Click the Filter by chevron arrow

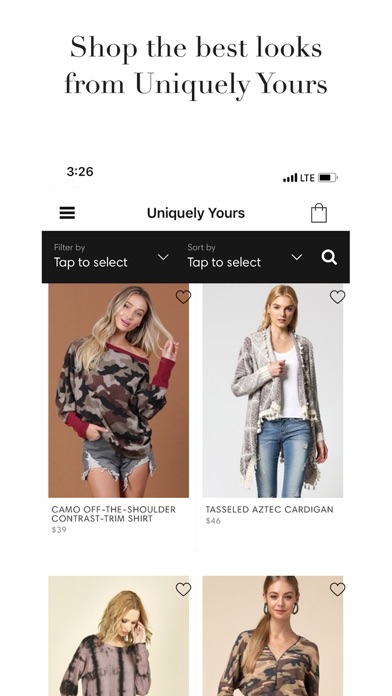tap(163, 257)
